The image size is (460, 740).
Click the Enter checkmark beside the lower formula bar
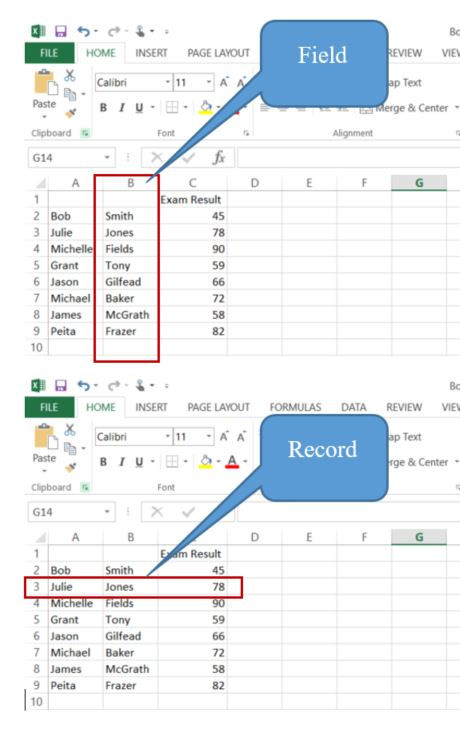coord(188,512)
